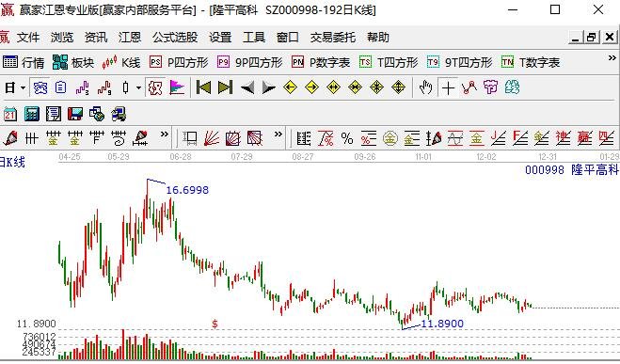
Task: Open the 9P四方形 tool
Action: [250, 62]
